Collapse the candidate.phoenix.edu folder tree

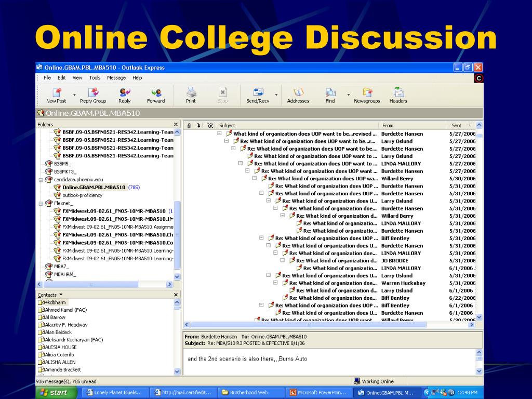point(41,180)
